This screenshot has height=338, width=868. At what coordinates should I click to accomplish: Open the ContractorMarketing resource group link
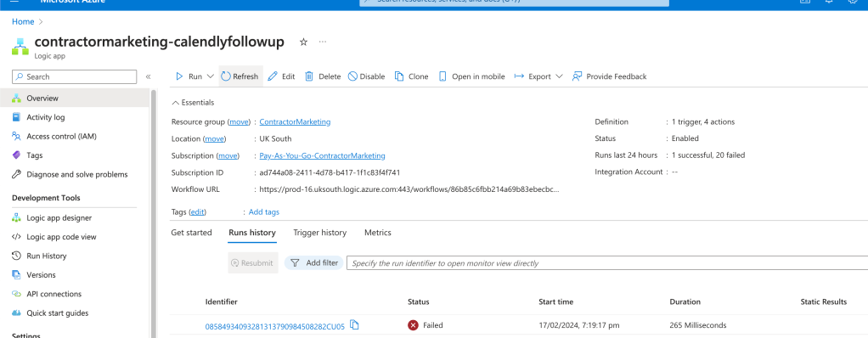[295, 121]
